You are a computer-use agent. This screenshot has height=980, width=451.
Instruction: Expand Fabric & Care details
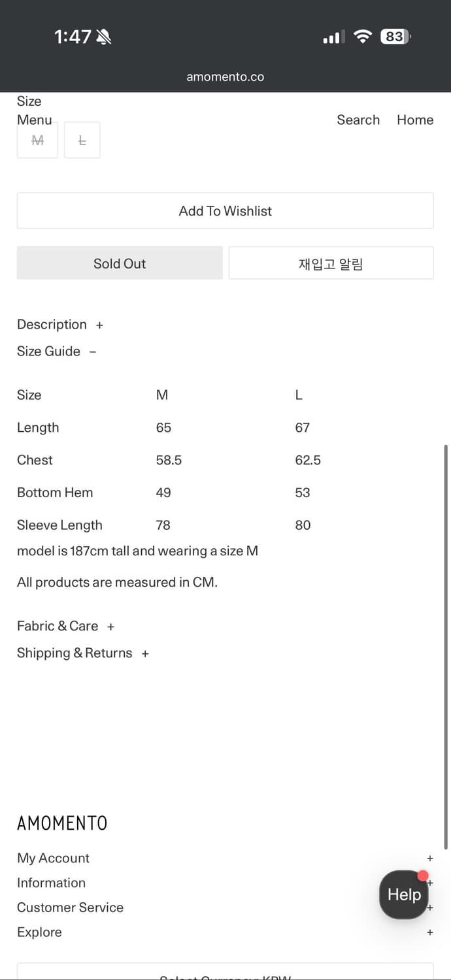(66, 626)
